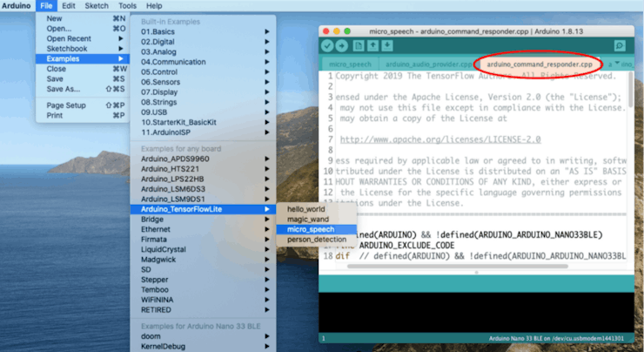Open the Serial Monitor magnifier icon
Screen dimensions: 644x352
coord(620,45)
